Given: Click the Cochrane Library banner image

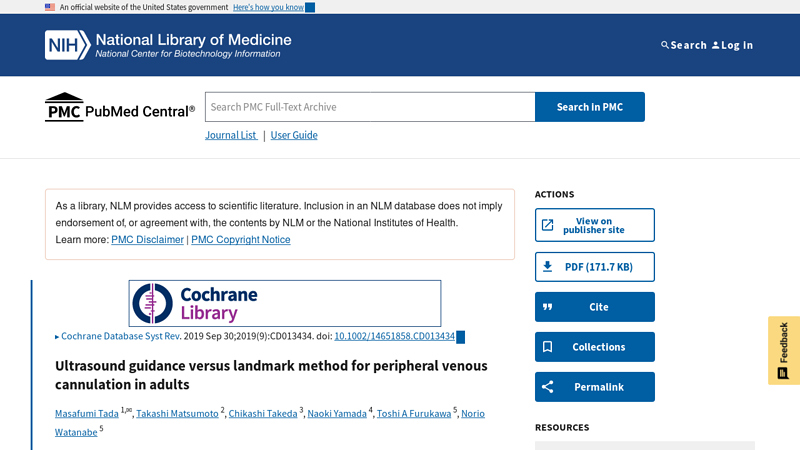Looking at the screenshot, I should [x=285, y=303].
